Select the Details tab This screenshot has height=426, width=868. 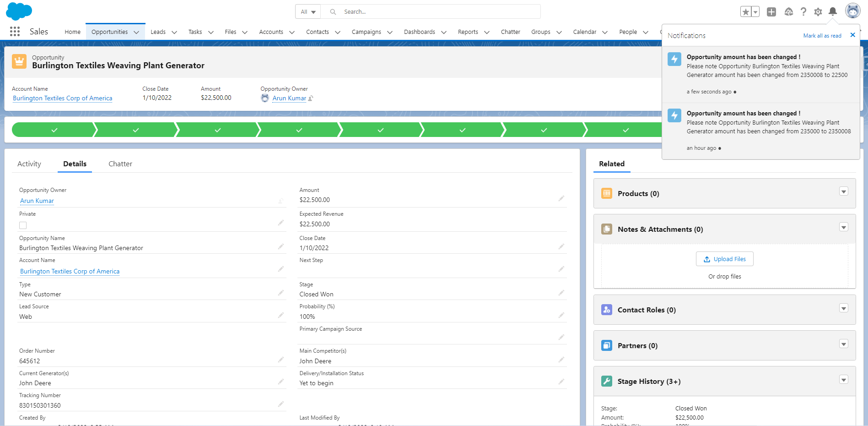tap(75, 164)
